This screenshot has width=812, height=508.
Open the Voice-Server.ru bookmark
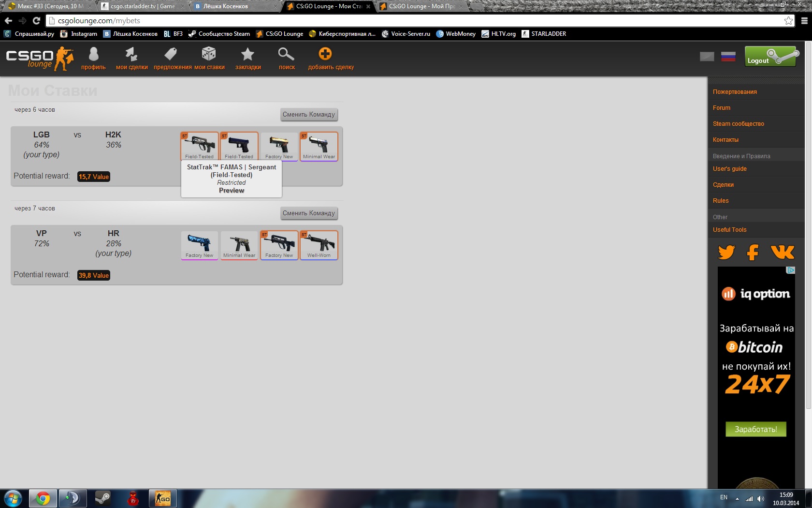tap(406, 34)
